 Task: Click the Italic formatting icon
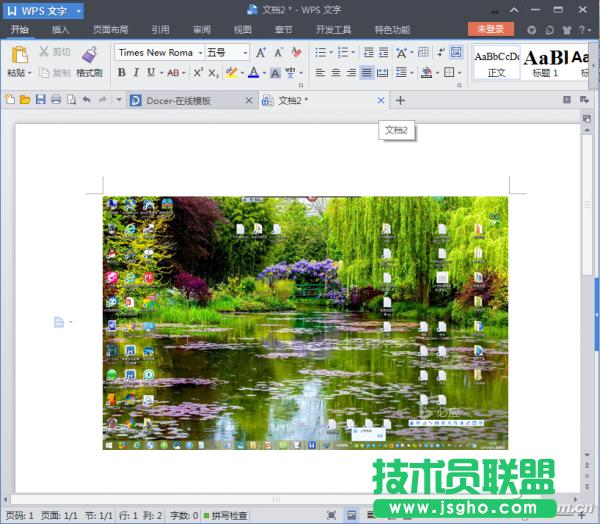click(136, 73)
